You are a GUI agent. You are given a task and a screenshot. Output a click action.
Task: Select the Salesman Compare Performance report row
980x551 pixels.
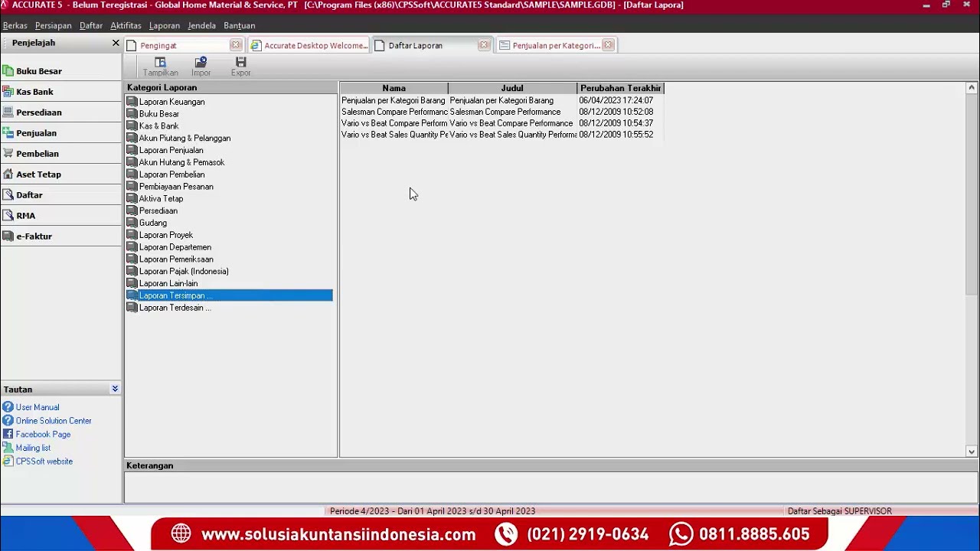[501, 112]
